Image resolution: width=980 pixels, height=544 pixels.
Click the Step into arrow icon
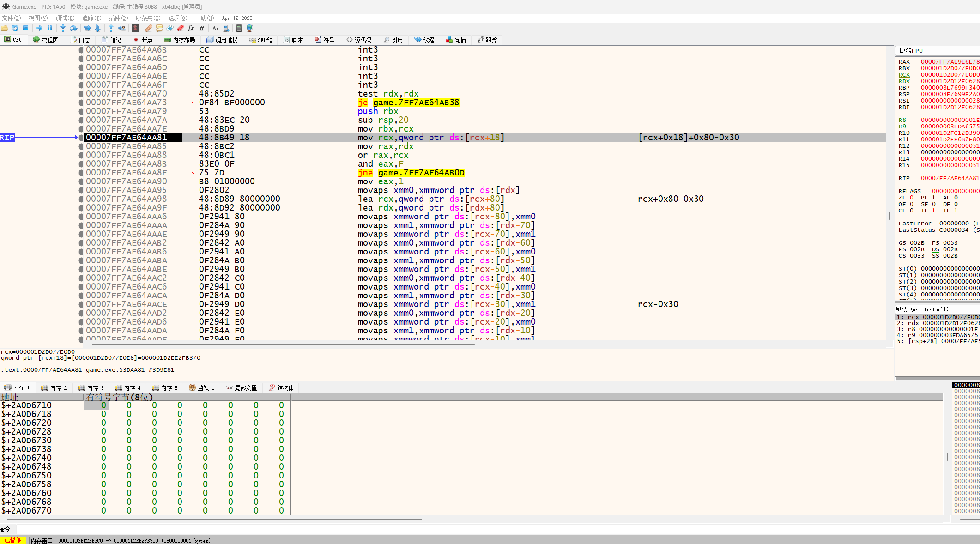[63, 28]
